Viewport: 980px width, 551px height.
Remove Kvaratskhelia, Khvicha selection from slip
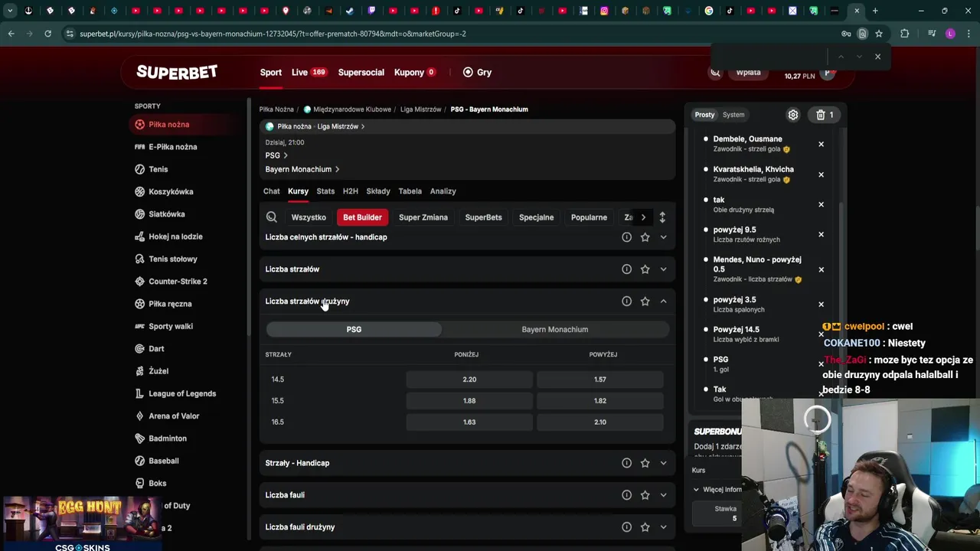pos(821,174)
